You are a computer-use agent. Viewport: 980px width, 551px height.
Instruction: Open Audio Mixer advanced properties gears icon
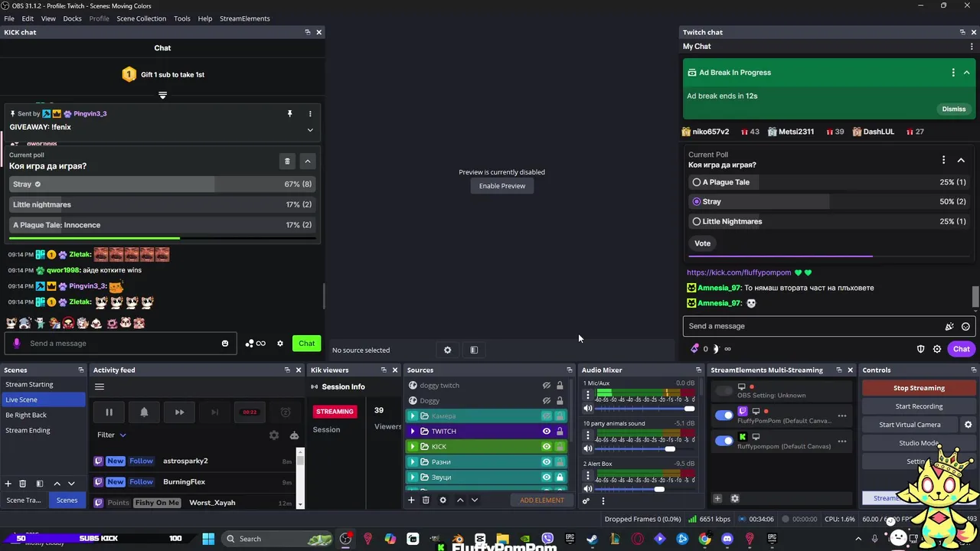click(586, 500)
